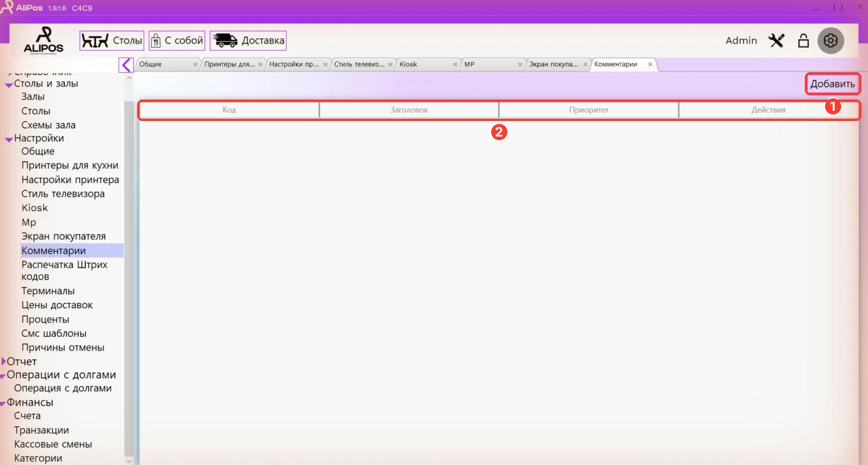Close the Экран покупа... tab
The width and height of the screenshot is (868, 465).
click(x=585, y=64)
